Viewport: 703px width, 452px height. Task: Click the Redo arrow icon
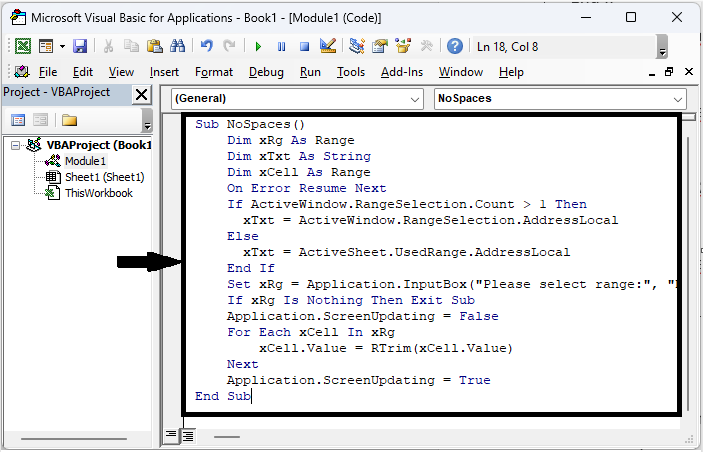230,46
